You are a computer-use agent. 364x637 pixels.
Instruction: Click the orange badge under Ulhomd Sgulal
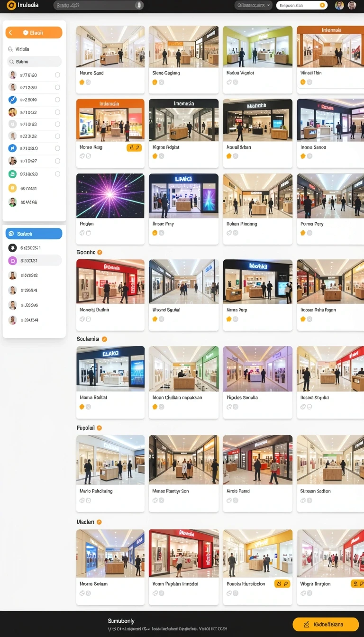coord(155,319)
